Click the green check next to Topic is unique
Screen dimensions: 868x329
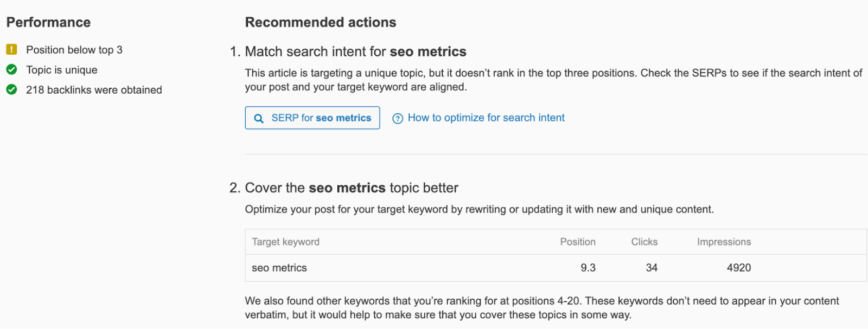(11, 69)
